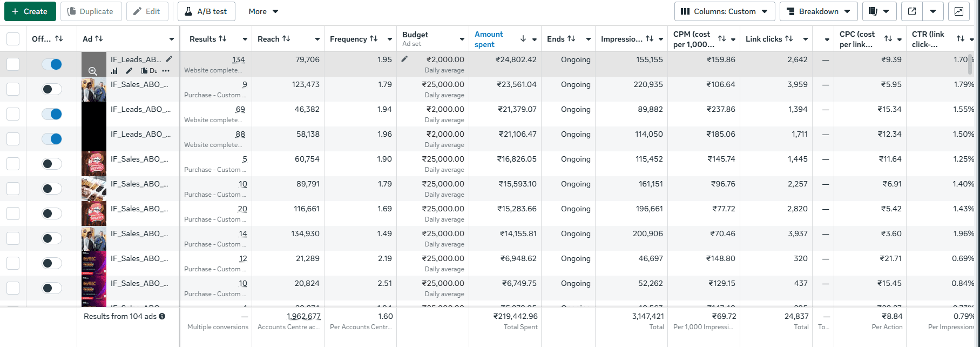The image size is (980, 347).
Task: Click pencil icon next to IF_Leads_AB name
Action: [x=169, y=59]
